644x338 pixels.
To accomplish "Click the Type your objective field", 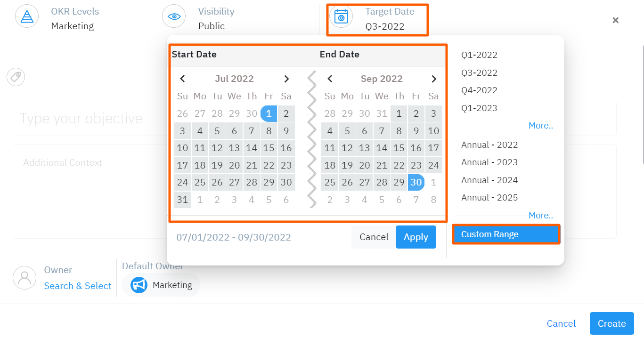I will (90, 118).
